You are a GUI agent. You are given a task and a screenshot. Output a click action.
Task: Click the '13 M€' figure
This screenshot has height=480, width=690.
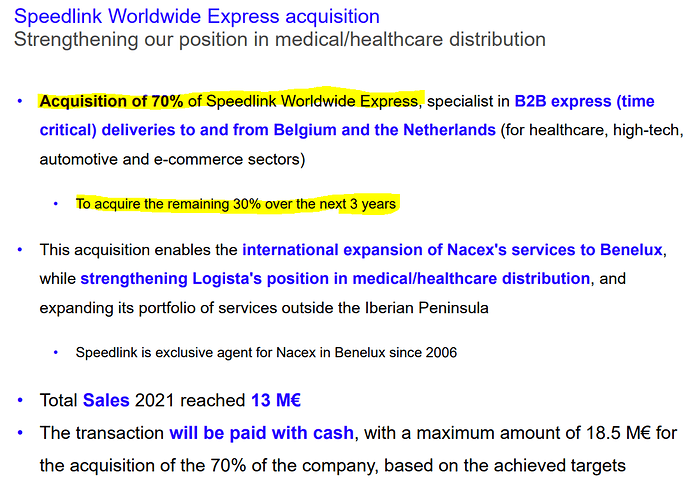tap(276, 401)
